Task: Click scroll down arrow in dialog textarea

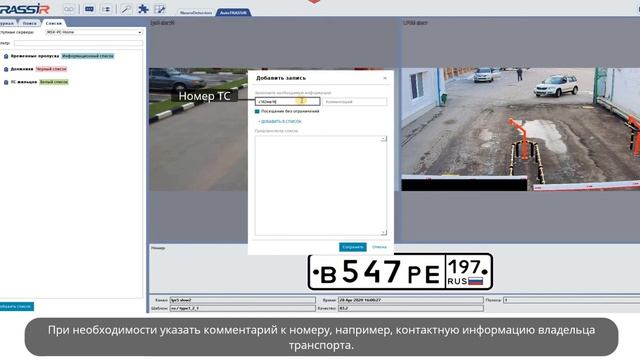Action: point(383,232)
